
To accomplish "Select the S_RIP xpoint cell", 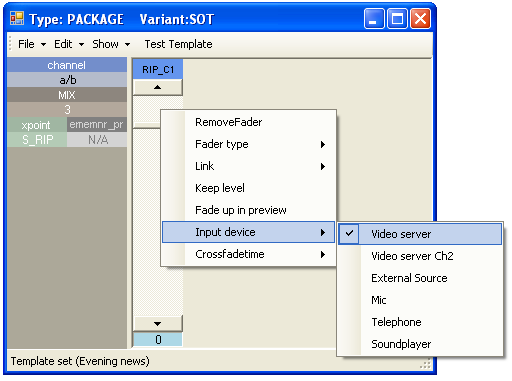I will [37, 140].
